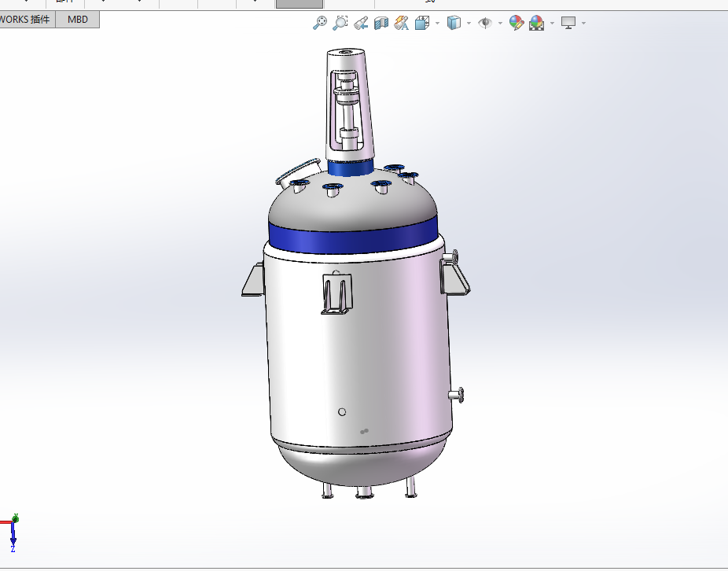The image size is (728, 571).
Task: Toggle the Section View tool
Action: (x=381, y=22)
